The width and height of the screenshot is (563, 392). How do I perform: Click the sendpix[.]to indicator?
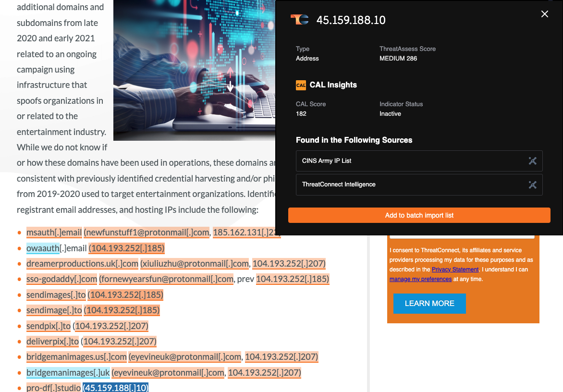point(49,326)
